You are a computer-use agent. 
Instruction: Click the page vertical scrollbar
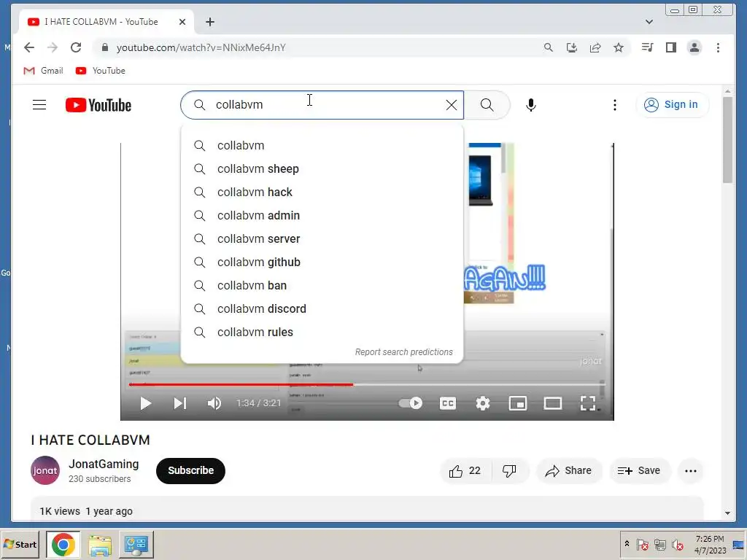727,140
